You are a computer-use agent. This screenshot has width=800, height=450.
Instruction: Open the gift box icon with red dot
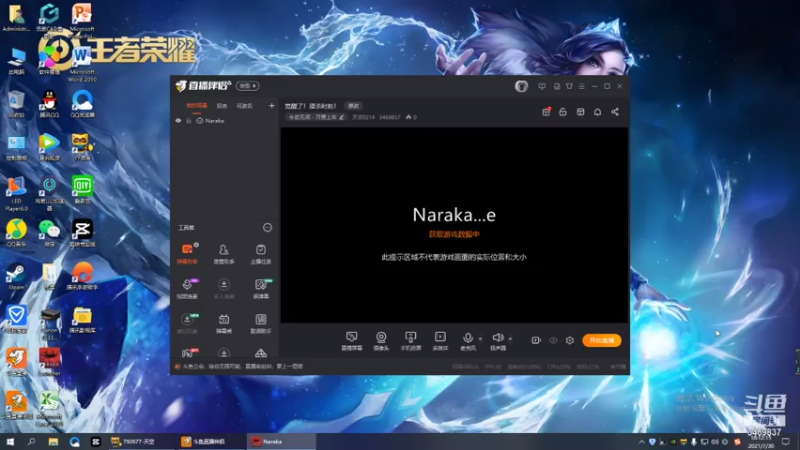(x=546, y=112)
